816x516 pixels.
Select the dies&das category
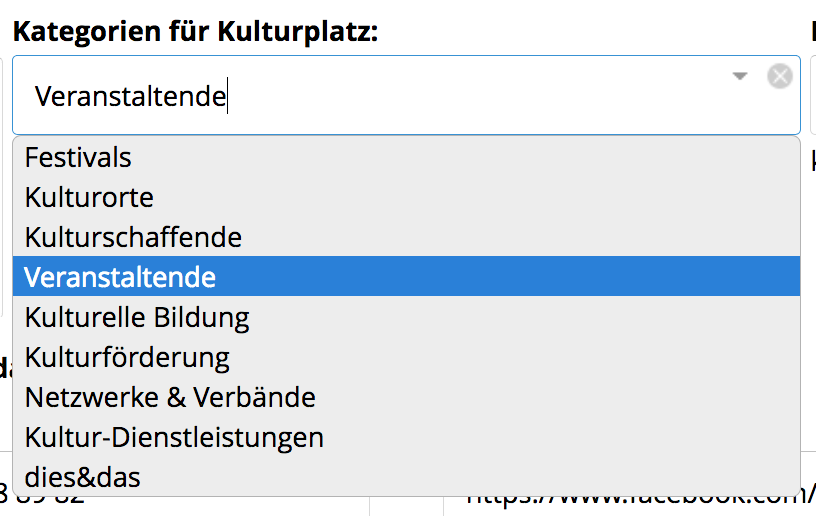click(x=406, y=477)
